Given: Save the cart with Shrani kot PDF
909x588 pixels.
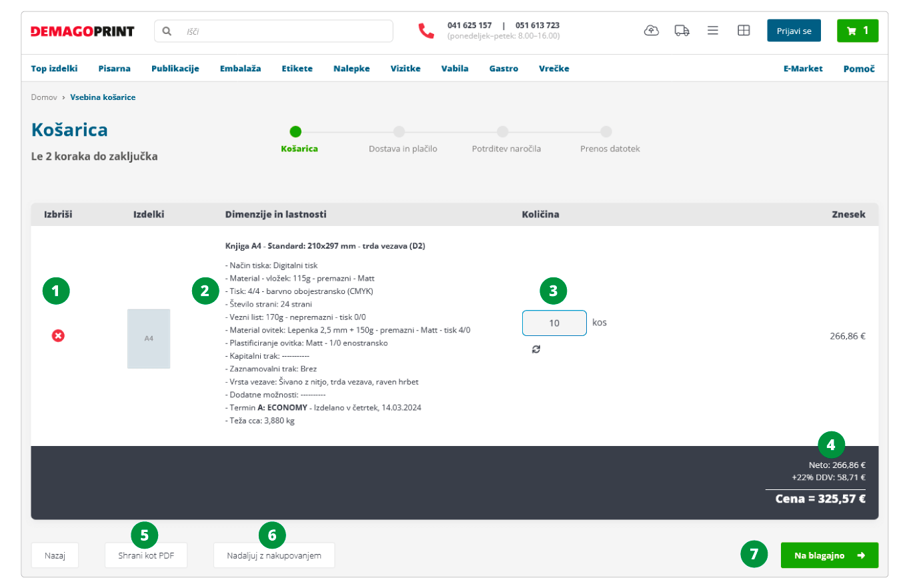Looking at the screenshot, I should click(x=145, y=555).
